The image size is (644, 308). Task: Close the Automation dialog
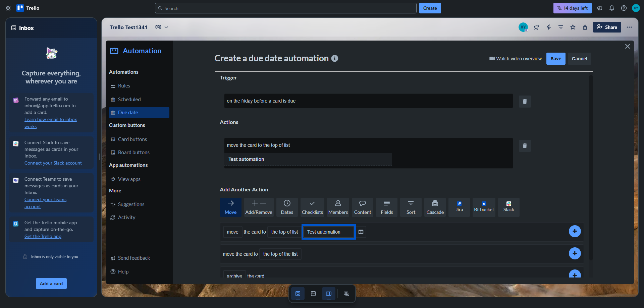[628, 46]
